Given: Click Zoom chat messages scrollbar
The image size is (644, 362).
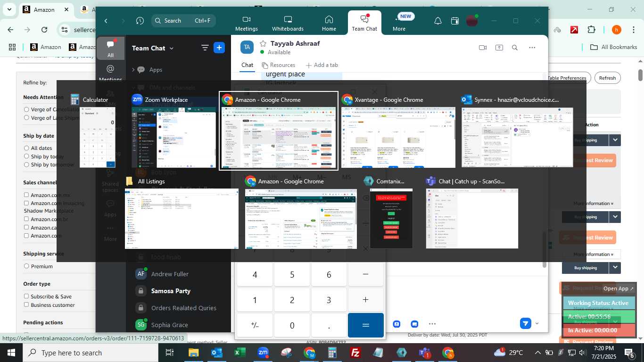Looking at the screenshot, I should point(545,250).
